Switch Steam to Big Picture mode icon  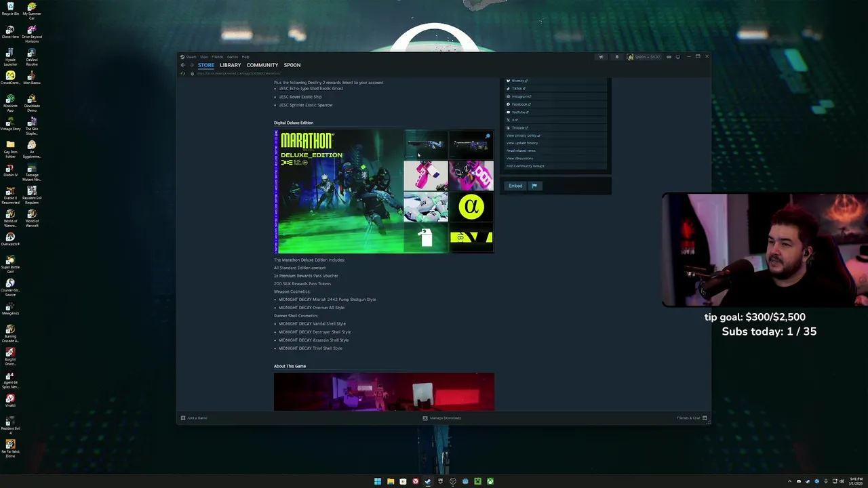click(677, 57)
